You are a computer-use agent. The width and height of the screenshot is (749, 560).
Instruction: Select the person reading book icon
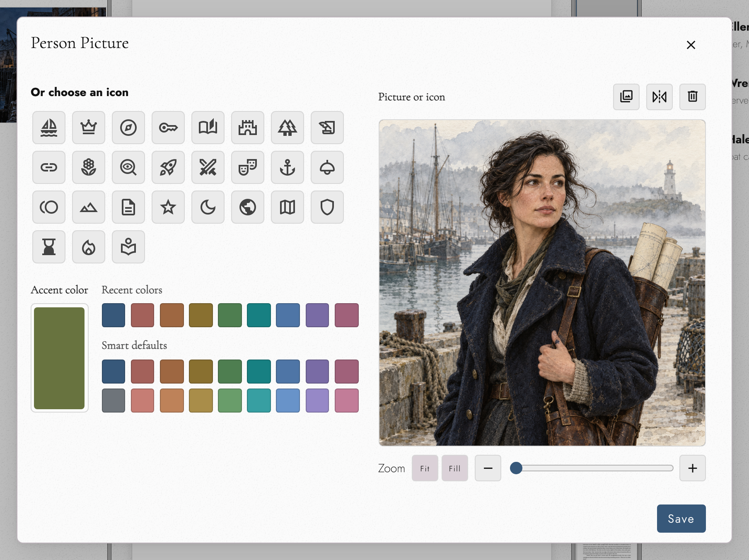(x=128, y=247)
